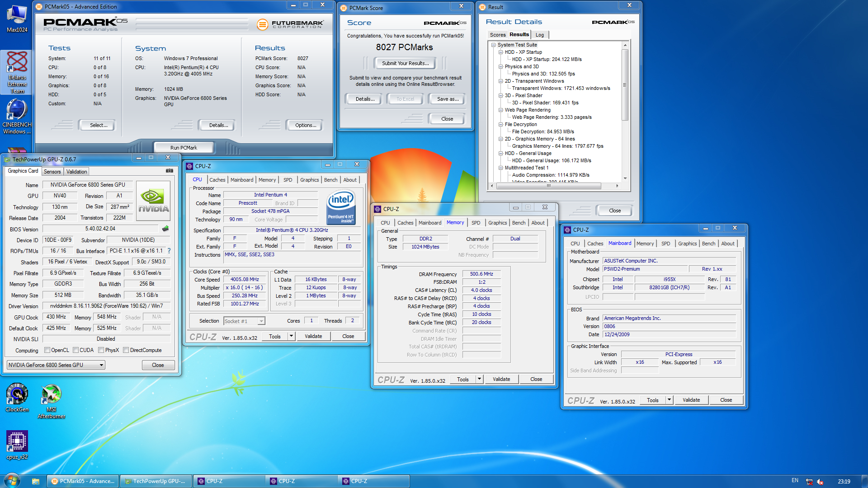Image resolution: width=868 pixels, height=488 pixels.
Task: Open SPD tab in Memory CPU-Z window
Action: [x=476, y=223]
